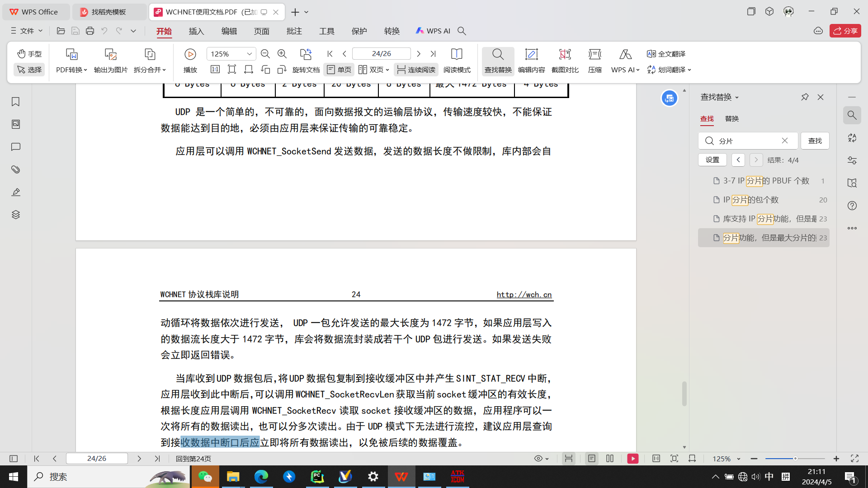Click the 查找 search button

815,141
